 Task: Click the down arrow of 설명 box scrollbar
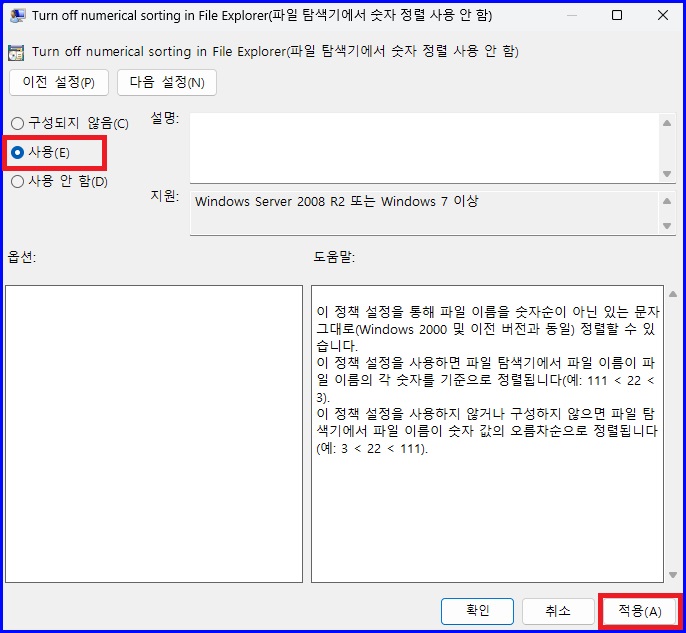pos(667,174)
